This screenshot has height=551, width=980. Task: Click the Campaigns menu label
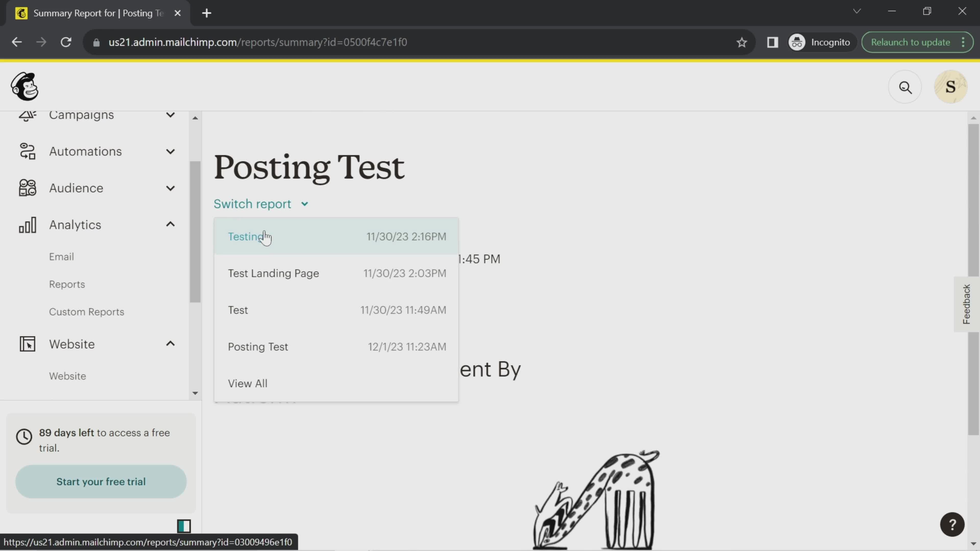[x=81, y=115]
